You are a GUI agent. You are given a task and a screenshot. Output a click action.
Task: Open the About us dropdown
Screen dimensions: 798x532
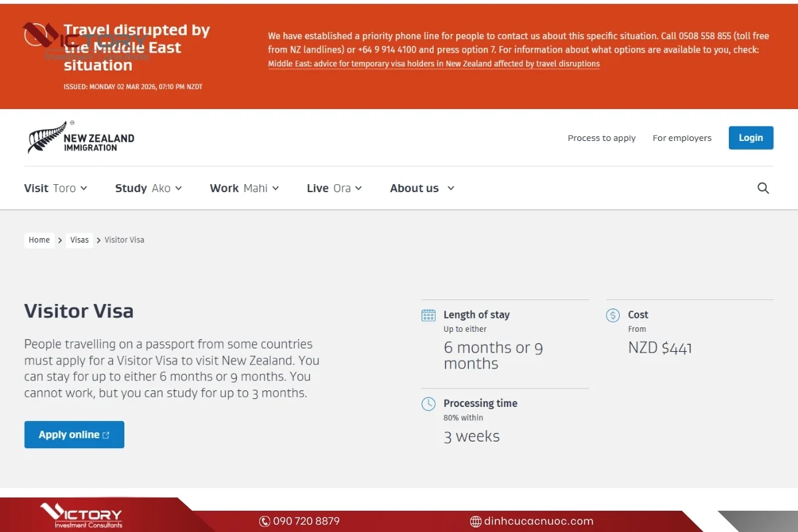422,188
